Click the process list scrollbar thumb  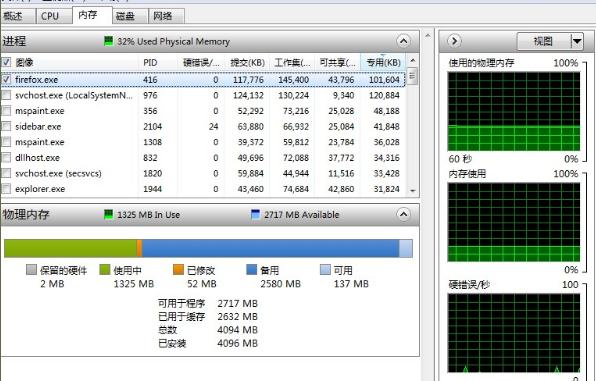[413, 75]
